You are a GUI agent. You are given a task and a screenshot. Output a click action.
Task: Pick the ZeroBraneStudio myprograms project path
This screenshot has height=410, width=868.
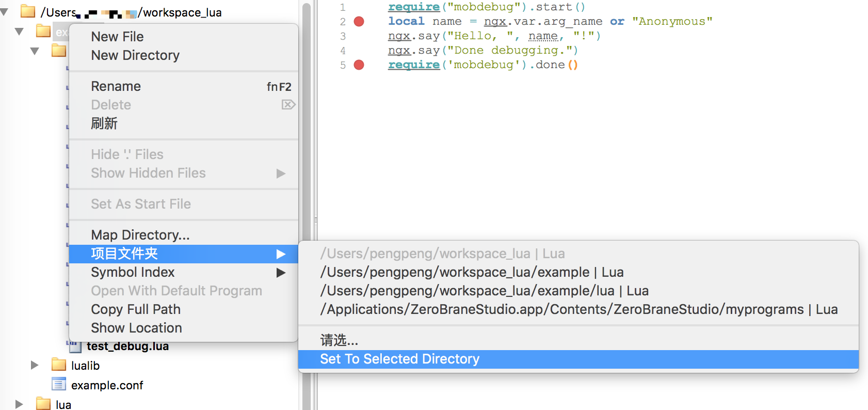(x=578, y=309)
